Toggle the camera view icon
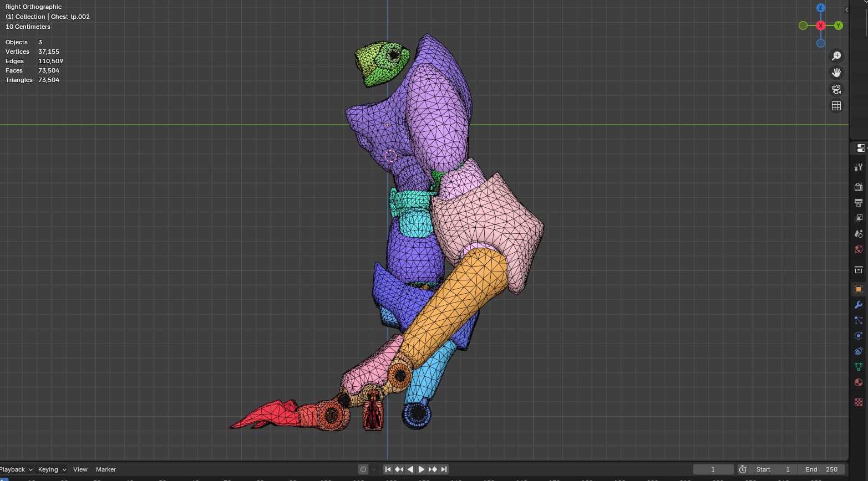The width and height of the screenshot is (868, 481). (x=836, y=89)
